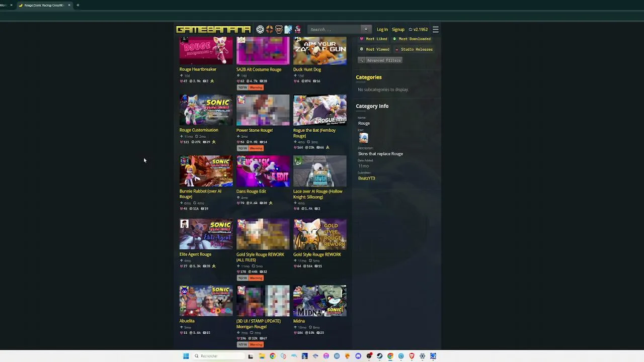Open Elite Agent Rouge thumbnail
The image size is (644, 362).
point(206,234)
